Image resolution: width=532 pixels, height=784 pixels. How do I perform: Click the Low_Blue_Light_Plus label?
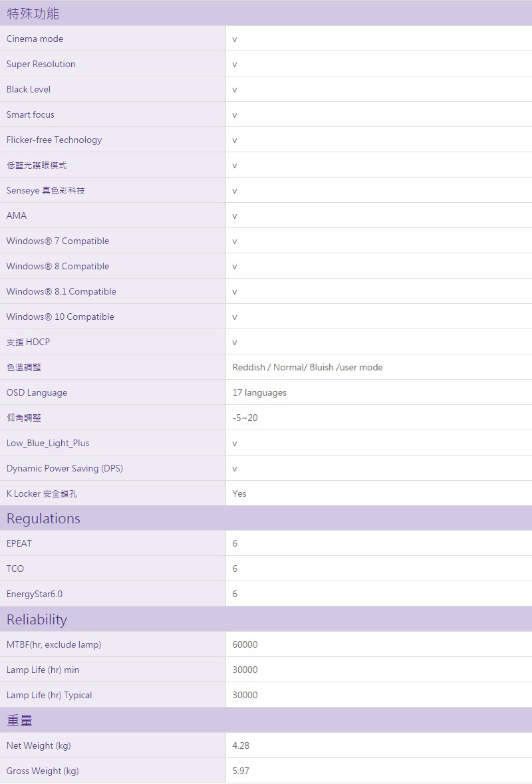(x=47, y=443)
